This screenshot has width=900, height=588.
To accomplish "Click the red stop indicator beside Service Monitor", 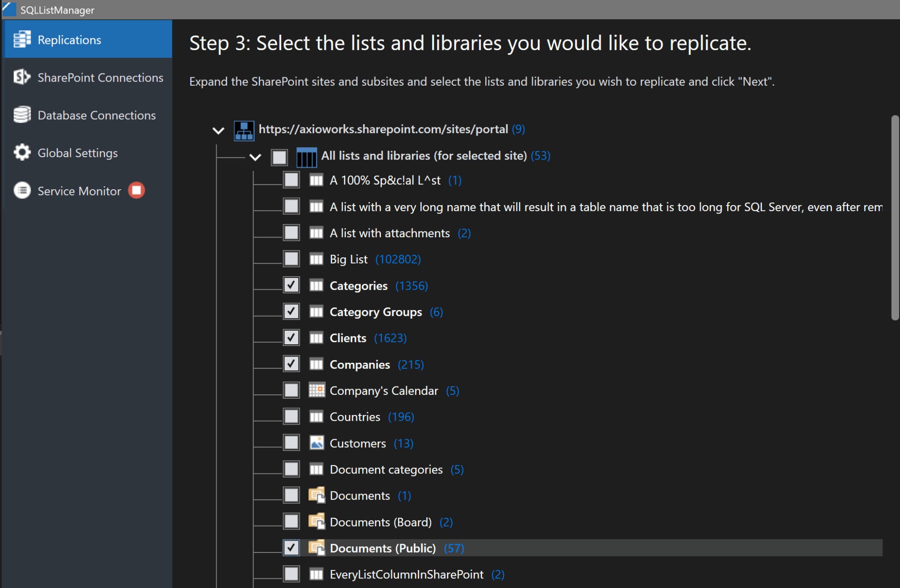I will pyautogui.click(x=136, y=190).
